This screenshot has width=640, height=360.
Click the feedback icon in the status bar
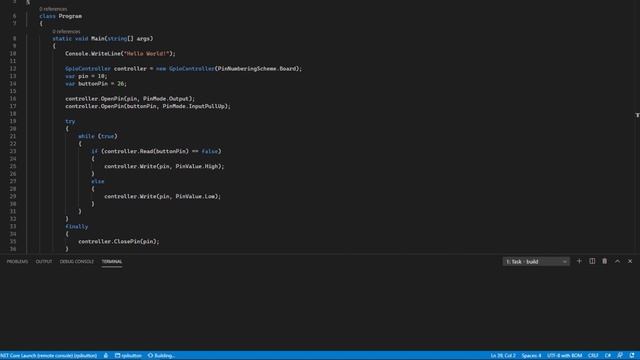click(620, 356)
